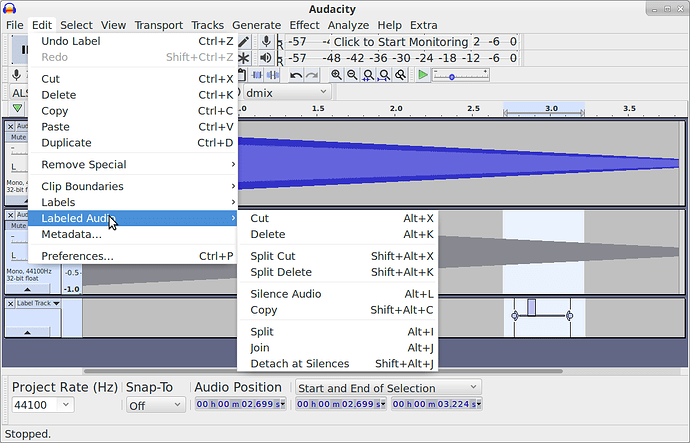
Task: Choose Silence Audio in Labeled Audio submenu
Action: tap(338, 294)
